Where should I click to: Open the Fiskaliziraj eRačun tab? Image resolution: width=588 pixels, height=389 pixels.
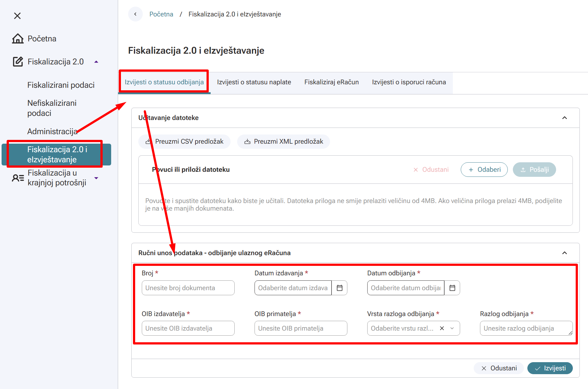pyautogui.click(x=331, y=82)
